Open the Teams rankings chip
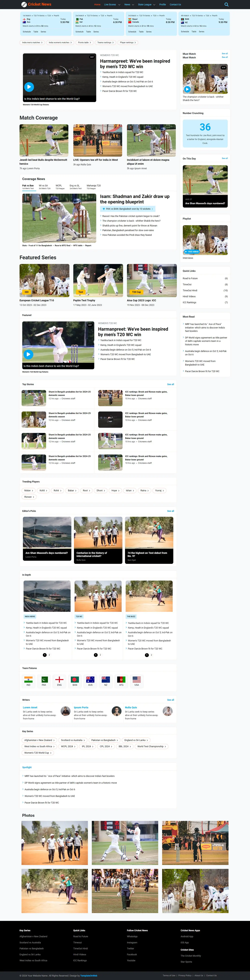250x980 pixels. (106, 43)
